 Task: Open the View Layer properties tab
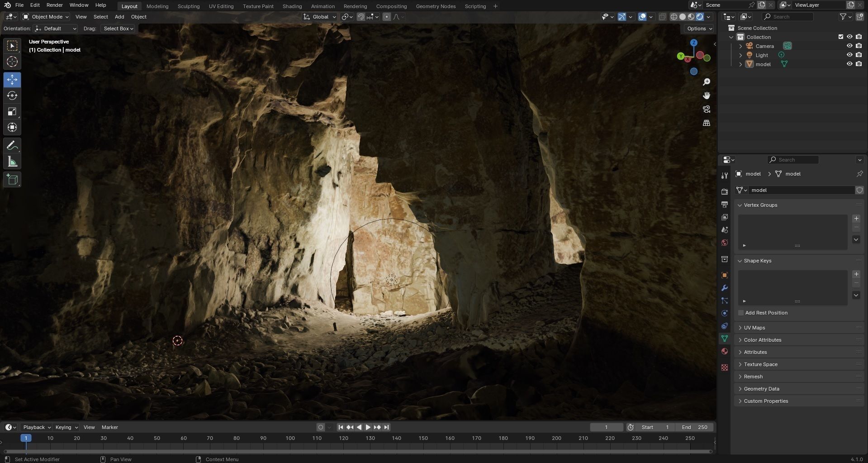725,217
